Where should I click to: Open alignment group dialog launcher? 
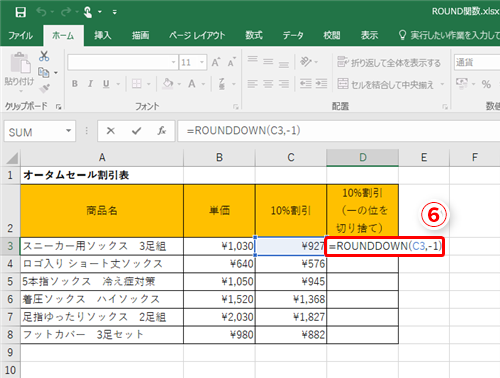[445, 107]
